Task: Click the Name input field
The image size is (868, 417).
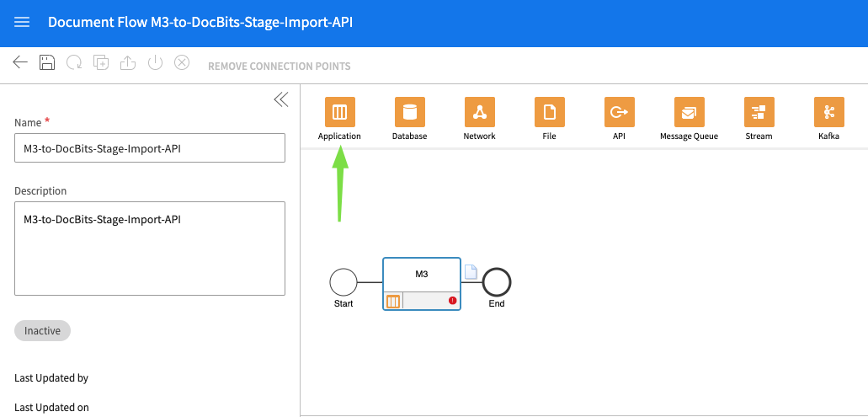Action: [x=150, y=148]
